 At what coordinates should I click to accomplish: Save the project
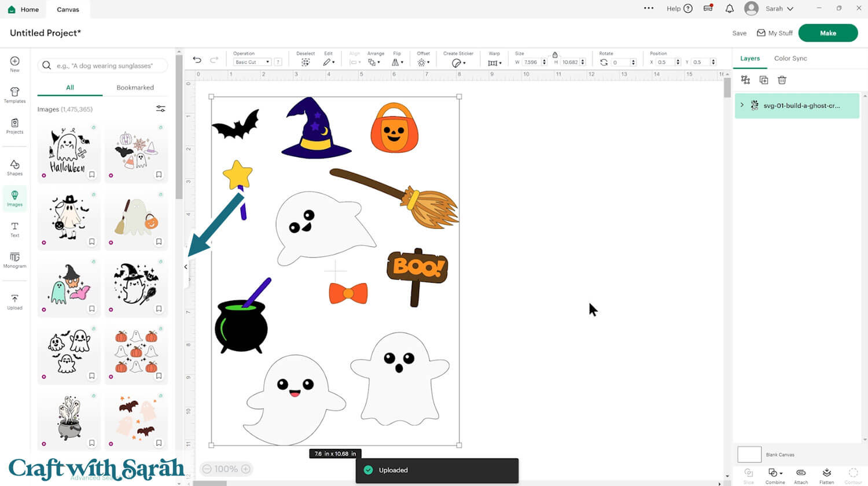[x=739, y=33]
